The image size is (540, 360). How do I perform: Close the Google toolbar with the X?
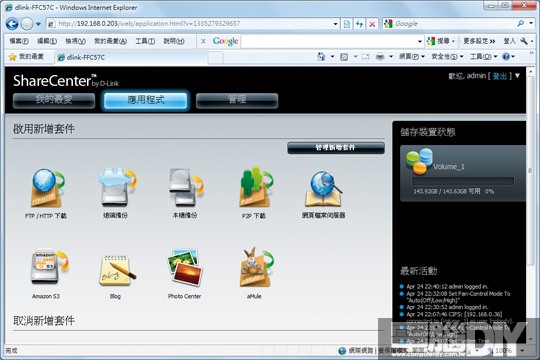pos(203,41)
